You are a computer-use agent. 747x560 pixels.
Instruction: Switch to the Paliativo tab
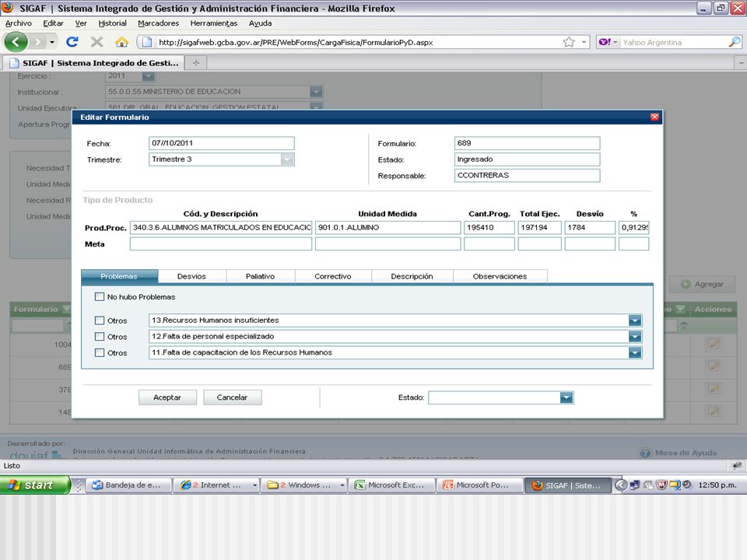(x=260, y=276)
